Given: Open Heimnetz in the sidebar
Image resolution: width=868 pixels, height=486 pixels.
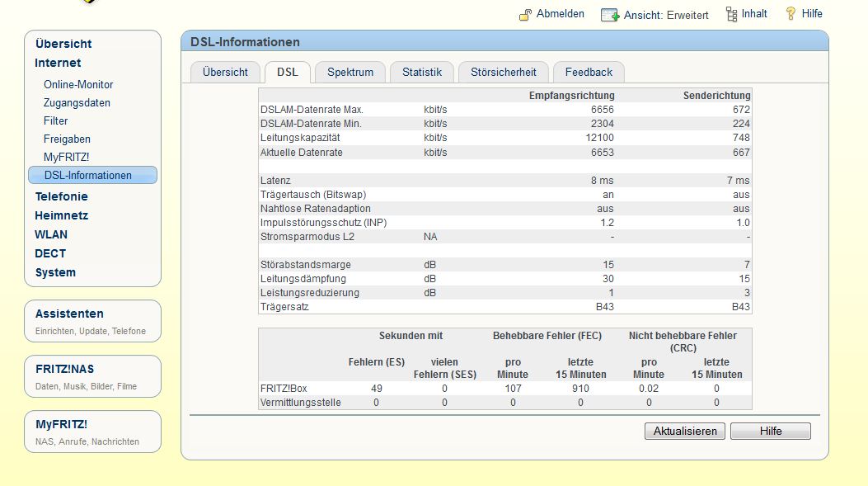Looking at the screenshot, I should coord(62,215).
